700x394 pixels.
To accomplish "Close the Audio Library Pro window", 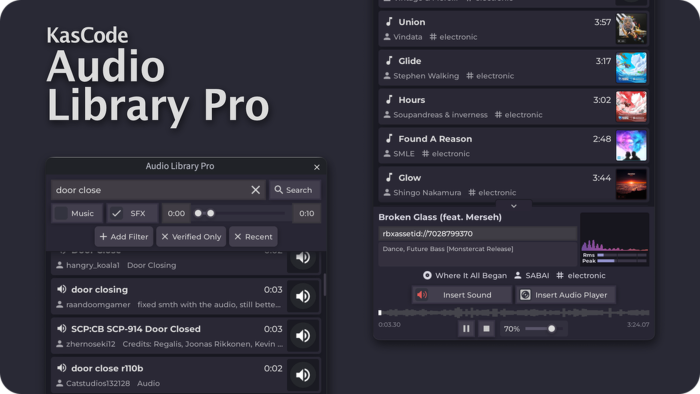I will click(317, 167).
